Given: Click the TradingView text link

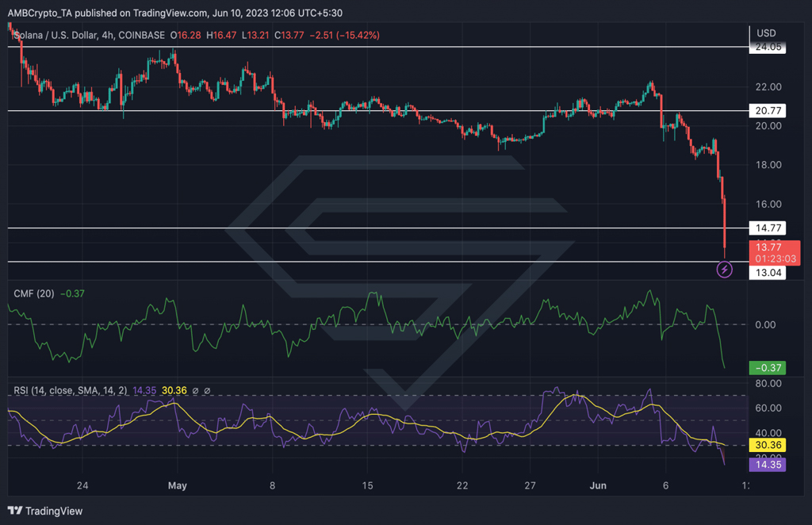Looking at the screenshot, I should tap(54, 511).
